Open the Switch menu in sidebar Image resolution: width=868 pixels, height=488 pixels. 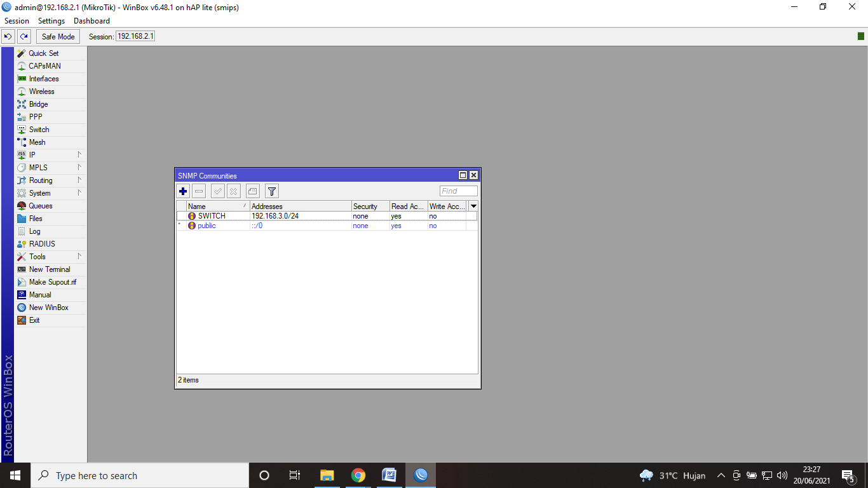(x=50, y=130)
